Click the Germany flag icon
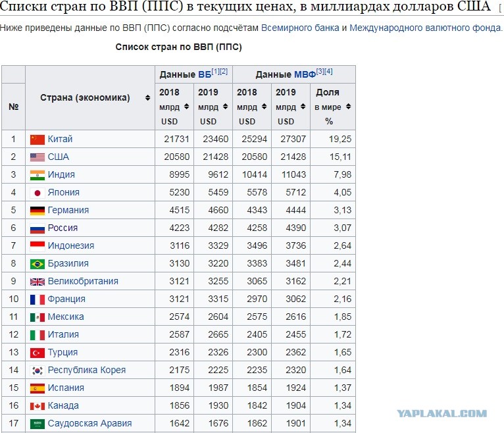 tap(38, 211)
